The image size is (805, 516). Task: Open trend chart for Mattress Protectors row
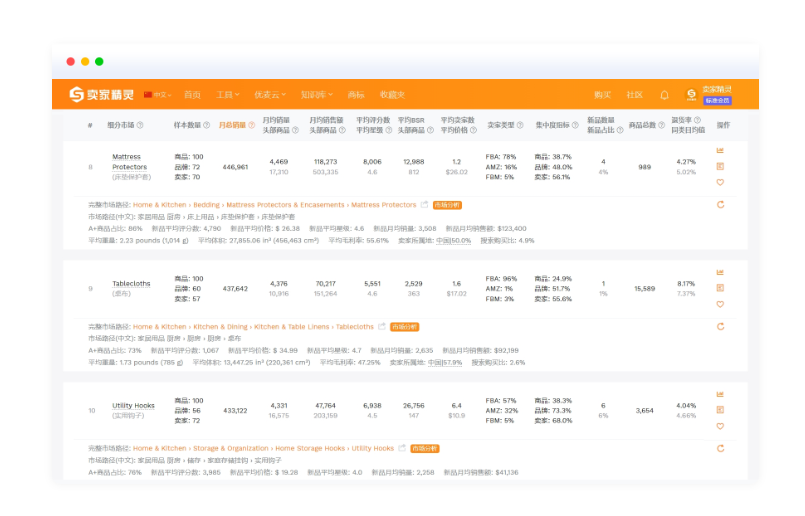click(720, 151)
